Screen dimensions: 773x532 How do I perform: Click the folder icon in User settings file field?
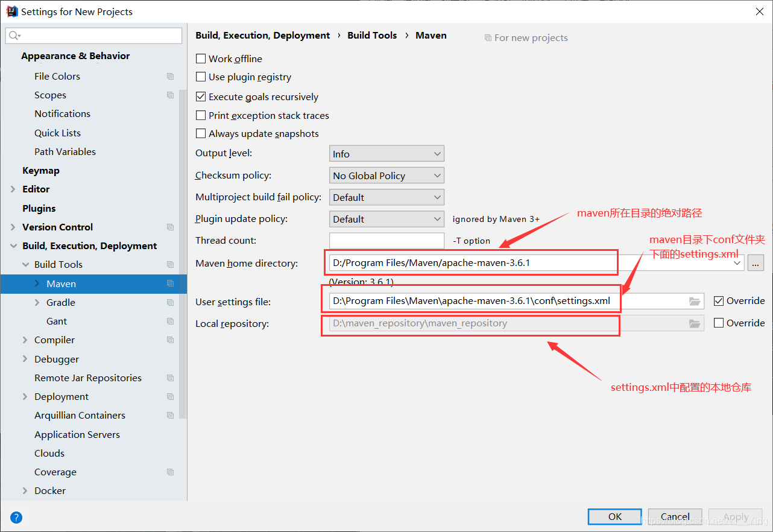[695, 301]
